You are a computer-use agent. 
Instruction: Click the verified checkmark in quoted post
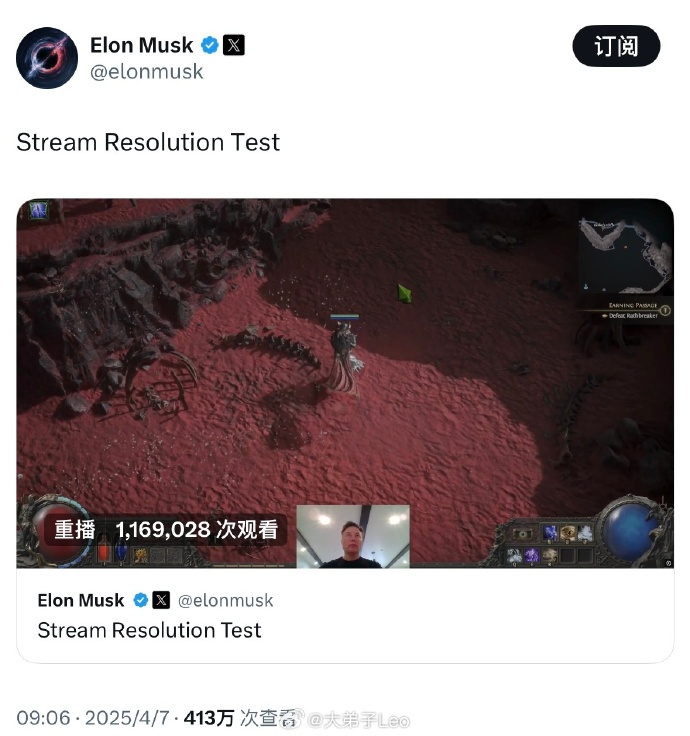pos(140,600)
